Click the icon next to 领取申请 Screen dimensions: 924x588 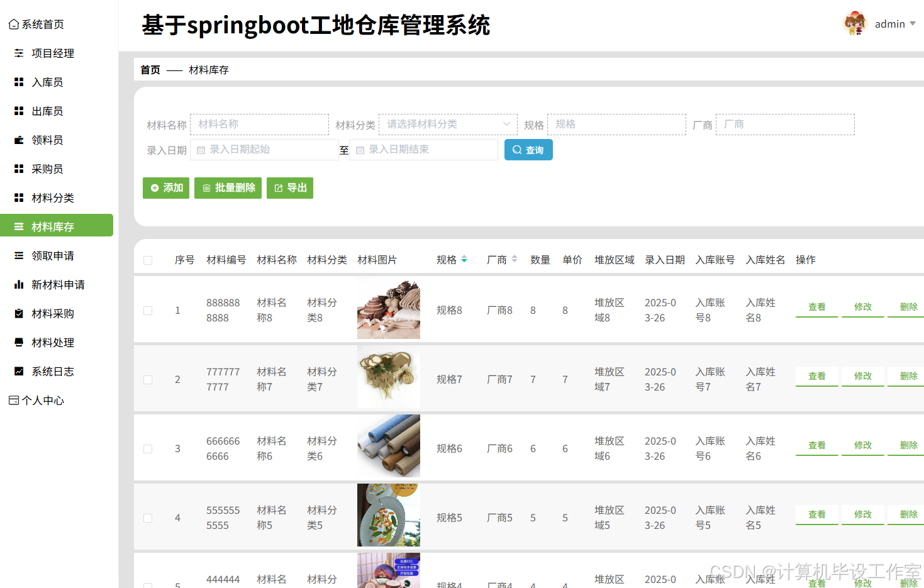coord(19,256)
